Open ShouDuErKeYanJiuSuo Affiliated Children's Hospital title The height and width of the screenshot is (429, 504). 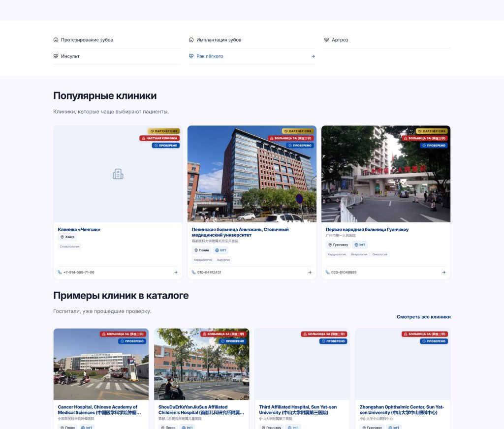pyautogui.click(x=201, y=410)
